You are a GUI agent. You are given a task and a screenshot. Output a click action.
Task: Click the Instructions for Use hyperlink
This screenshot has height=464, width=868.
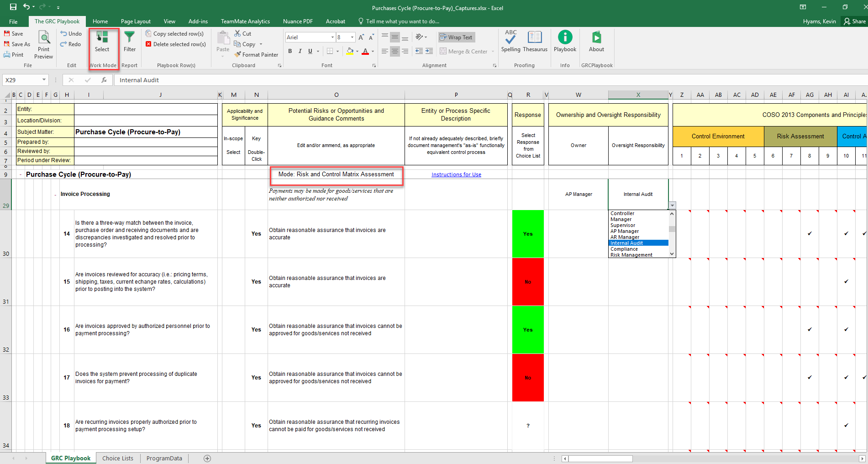click(456, 174)
